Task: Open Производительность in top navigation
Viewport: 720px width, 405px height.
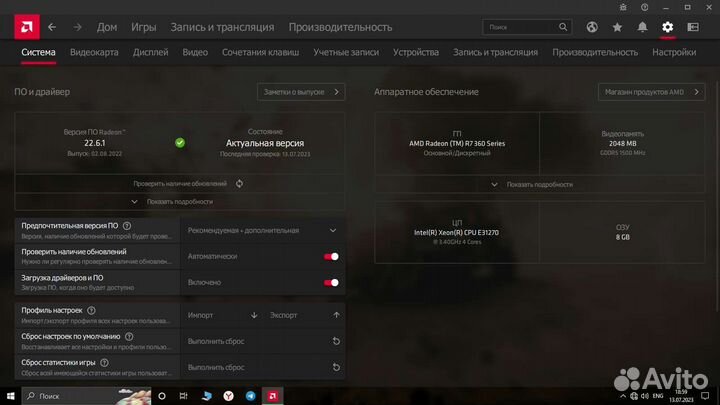Action: (340, 27)
